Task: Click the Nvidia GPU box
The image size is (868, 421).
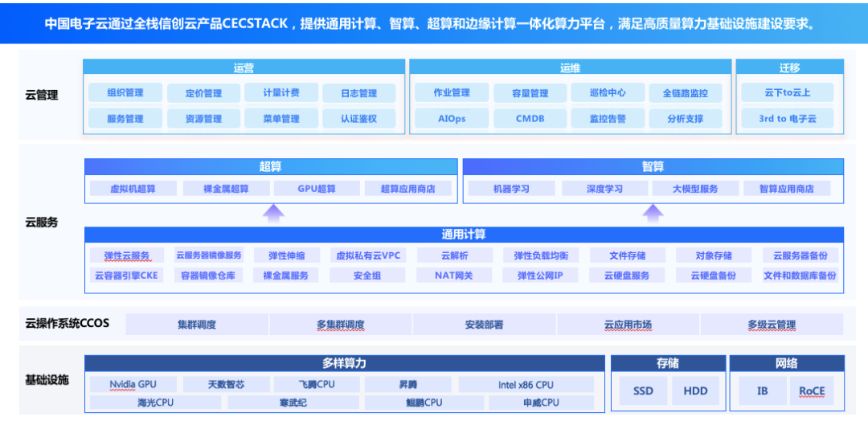Action: [133, 385]
